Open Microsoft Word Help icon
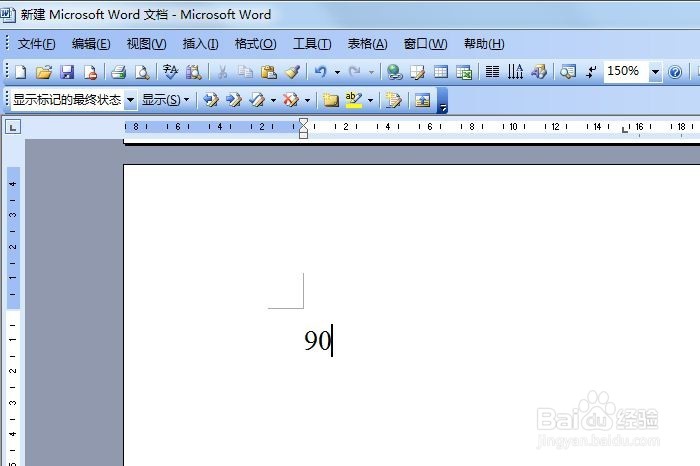Viewport: 700px width, 466px height. pos(675,72)
